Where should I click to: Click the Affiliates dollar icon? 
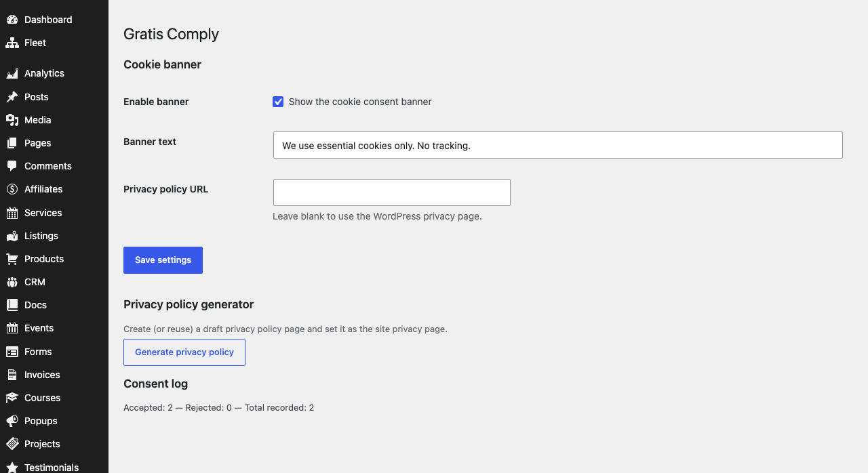pyautogui.click(x=12, y=189)
